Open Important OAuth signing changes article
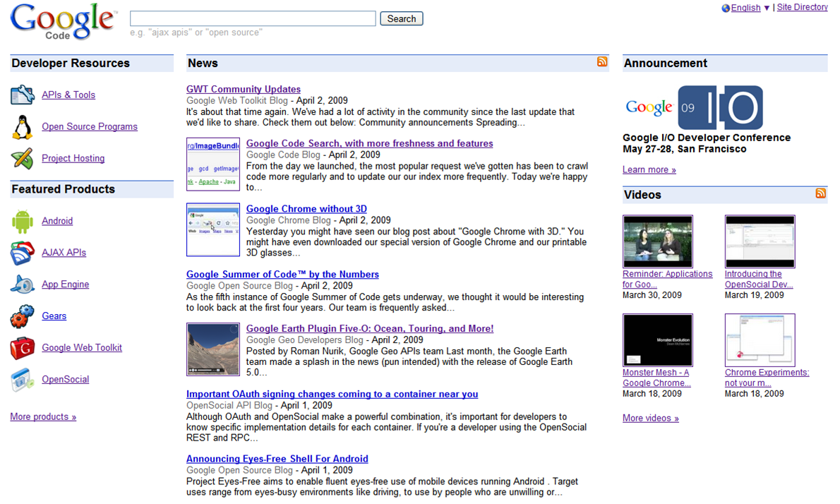The width and height of the screenshot is (840, 504). coord(332,394)
